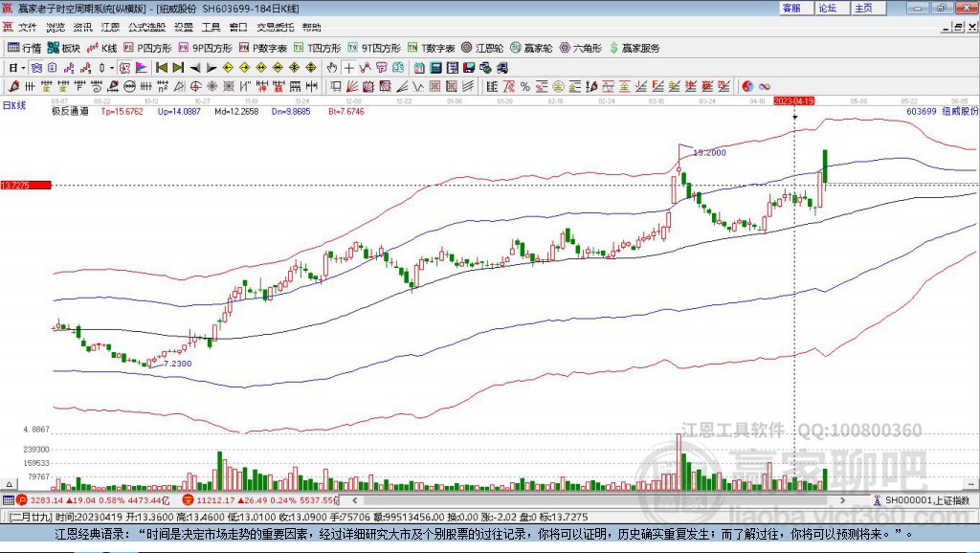The image size is (980, 553).
Task: Click the red-blue yin-yang icon
Action: coord(747,86)
